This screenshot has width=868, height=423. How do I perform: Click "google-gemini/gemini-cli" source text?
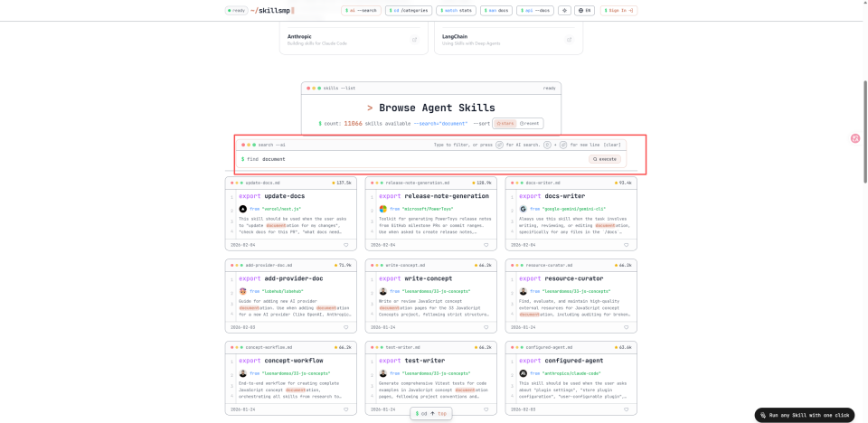(x=573, y=210)
